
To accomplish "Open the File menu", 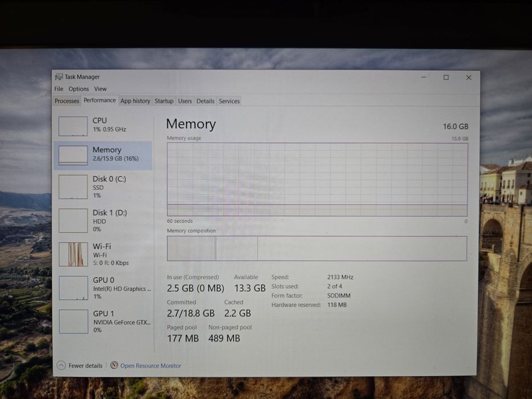I will pyautogui.click(x=59, y=89).
